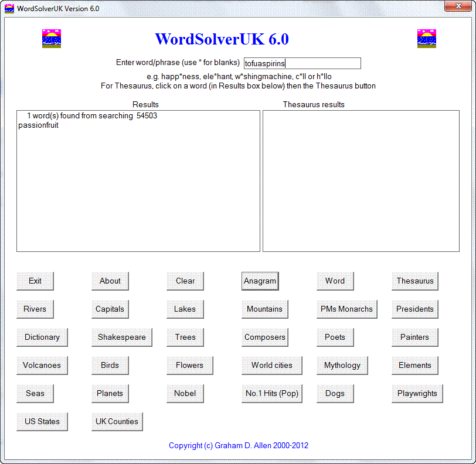Click the right sunset logo icon

pyautogui.click(x=427, y=39)
